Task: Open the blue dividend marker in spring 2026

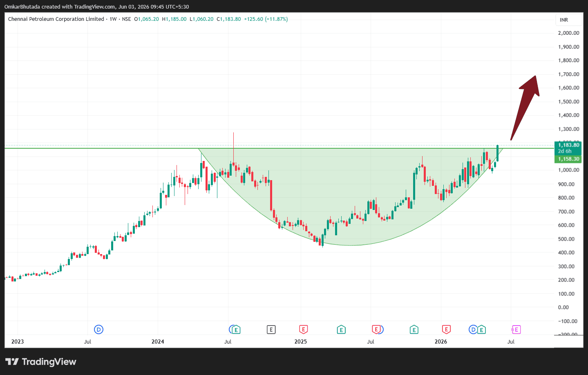Action: [x=473, y=329]
